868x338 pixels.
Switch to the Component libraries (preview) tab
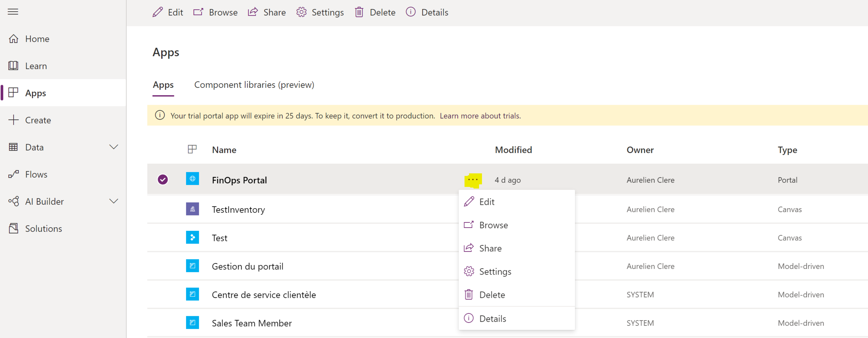click(x=254, y=85)
